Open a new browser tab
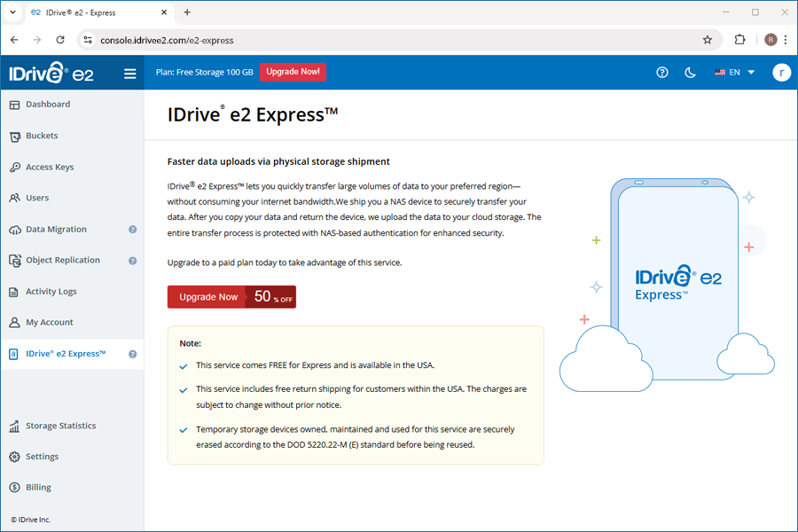The height and width of the screenshot is (532, 798). [187, 12]
